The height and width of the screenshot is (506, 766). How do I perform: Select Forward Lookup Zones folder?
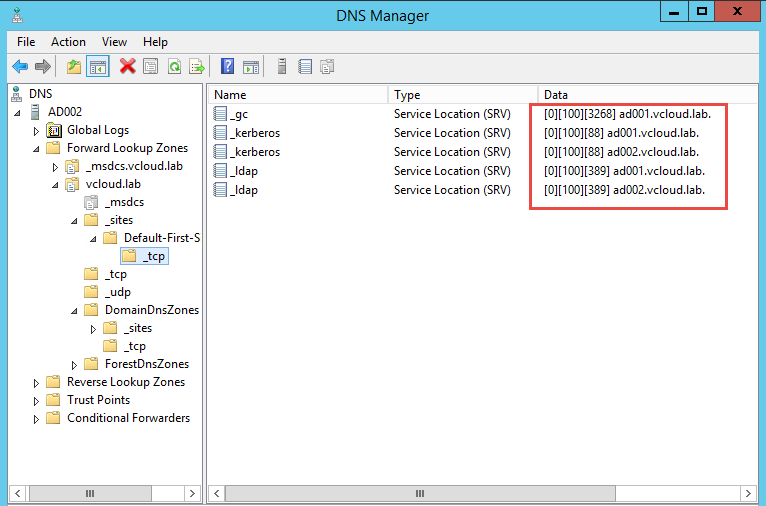[128, 148]
